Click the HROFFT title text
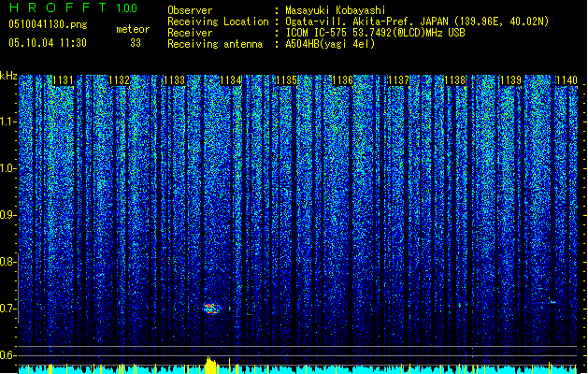This screenshot has width=588, height=374. click(58, 7)
